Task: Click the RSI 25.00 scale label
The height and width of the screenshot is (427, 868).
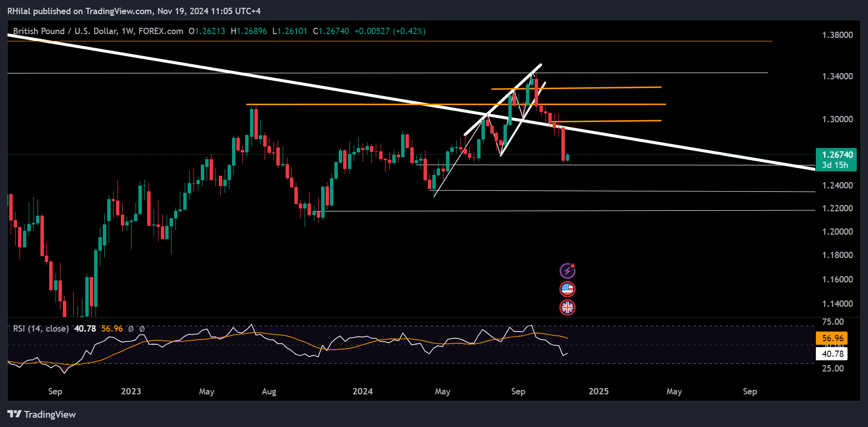Action: pos(833,369)
